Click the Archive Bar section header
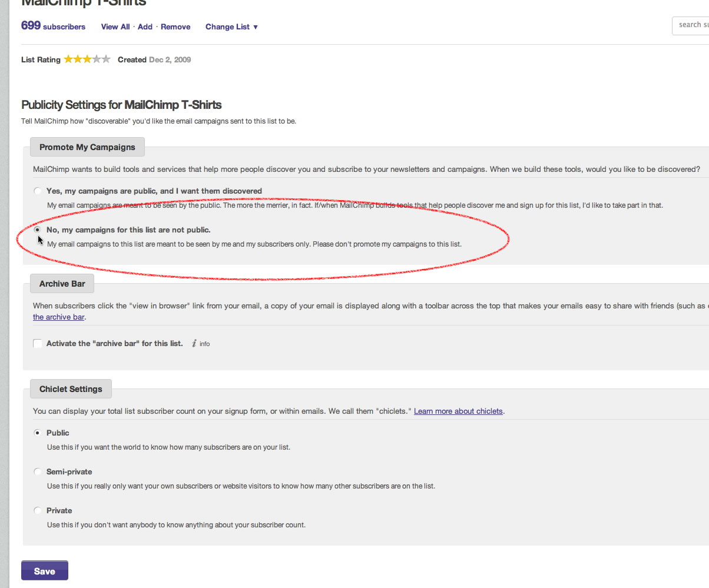 tap(62, 284)
